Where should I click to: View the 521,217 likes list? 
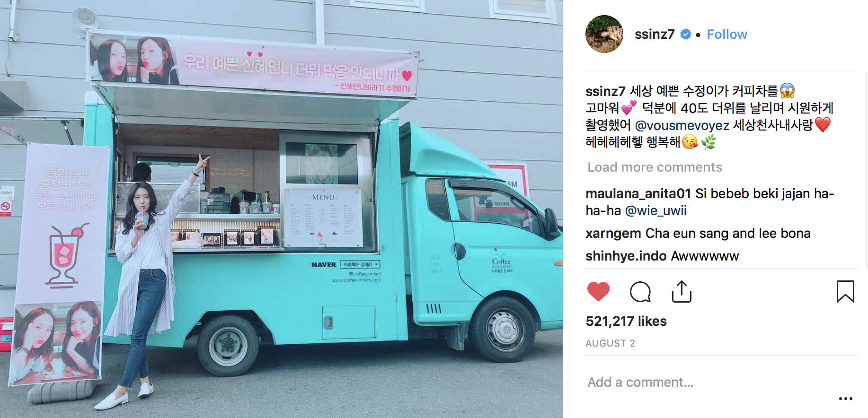[626, 322]
